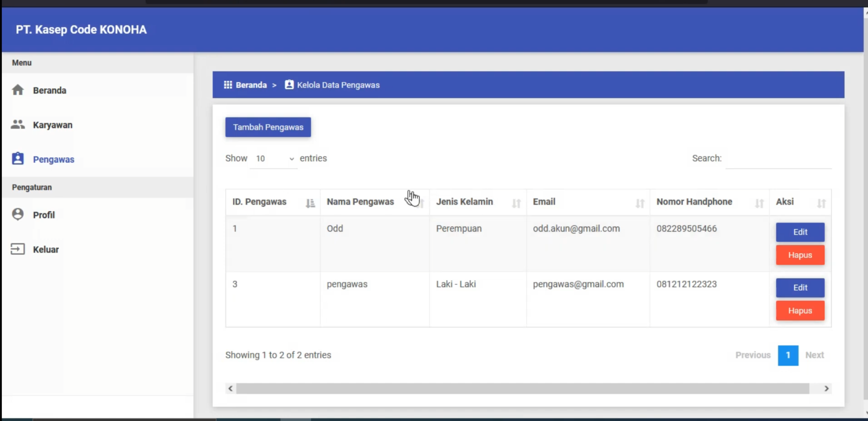Edit the Odd supervisor row
The image size is (868, 421).
(800, 232)
